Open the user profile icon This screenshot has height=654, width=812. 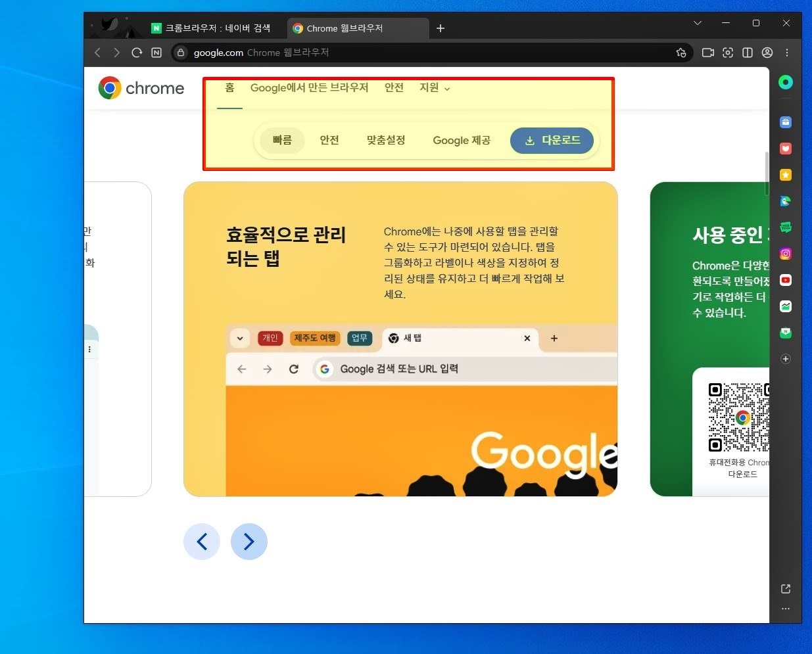coord(767,53)
